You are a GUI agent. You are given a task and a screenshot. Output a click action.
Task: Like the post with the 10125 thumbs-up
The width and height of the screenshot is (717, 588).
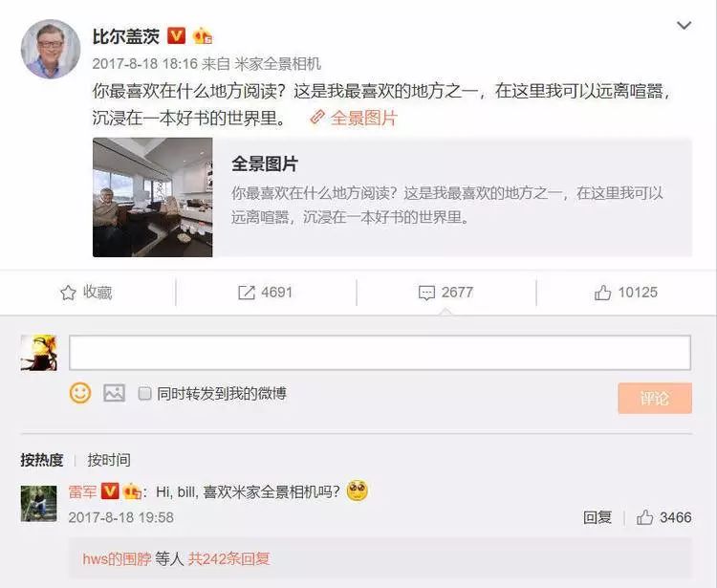(602, 293)
